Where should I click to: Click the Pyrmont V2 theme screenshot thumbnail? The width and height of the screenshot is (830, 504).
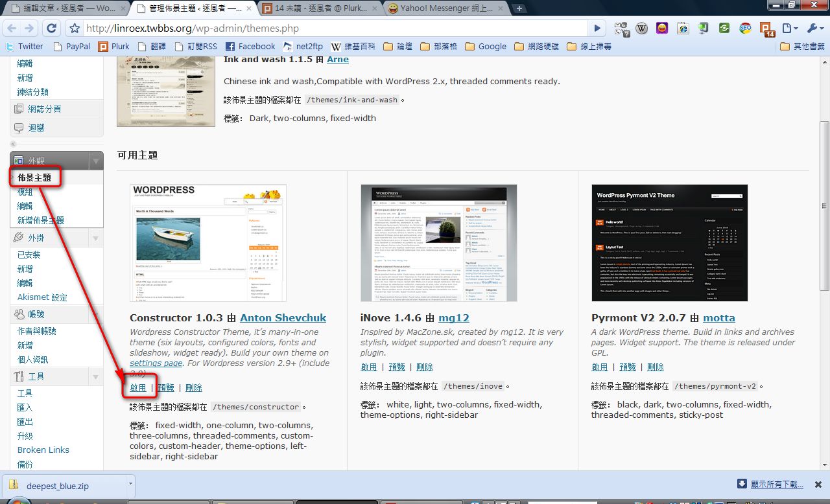(670, 243)
